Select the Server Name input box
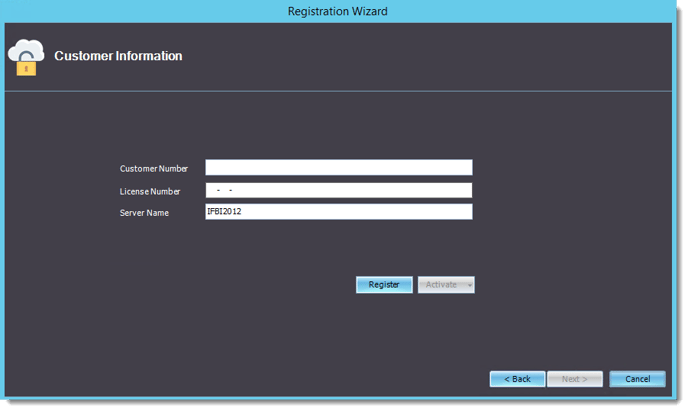688x411 pixels. coord(339,211)
